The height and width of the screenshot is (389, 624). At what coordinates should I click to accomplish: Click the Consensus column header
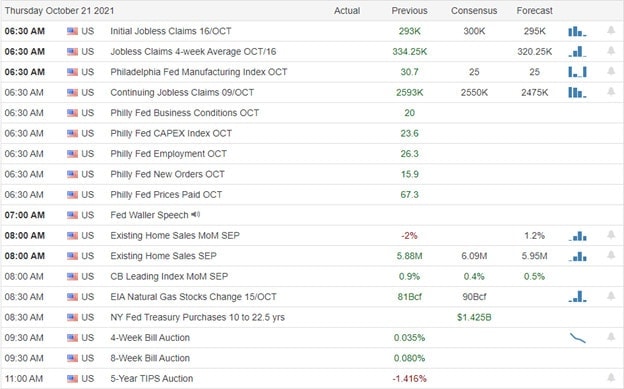(x=474, y=11)
